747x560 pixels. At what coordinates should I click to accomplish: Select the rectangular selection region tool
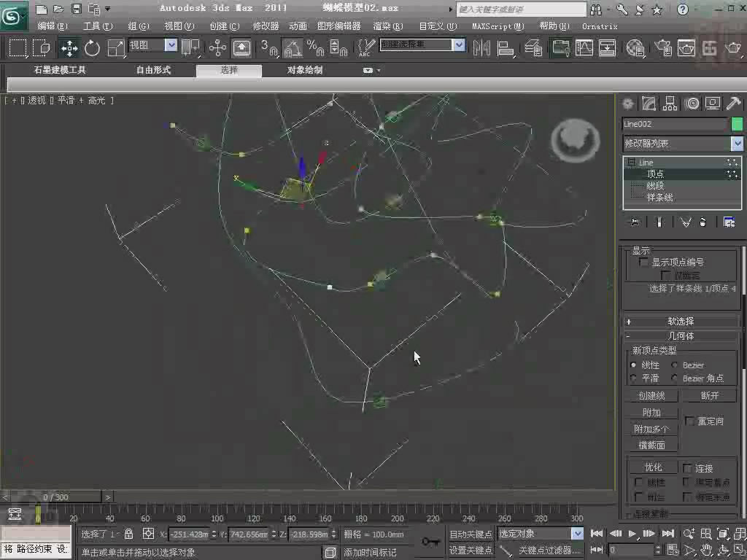tap(18, 47)
